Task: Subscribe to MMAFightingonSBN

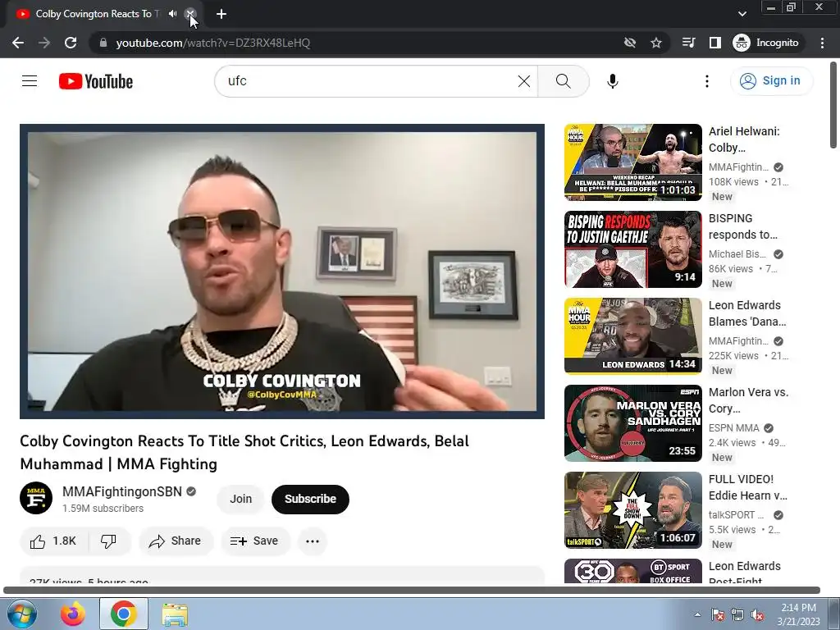Action: point(310,499)
